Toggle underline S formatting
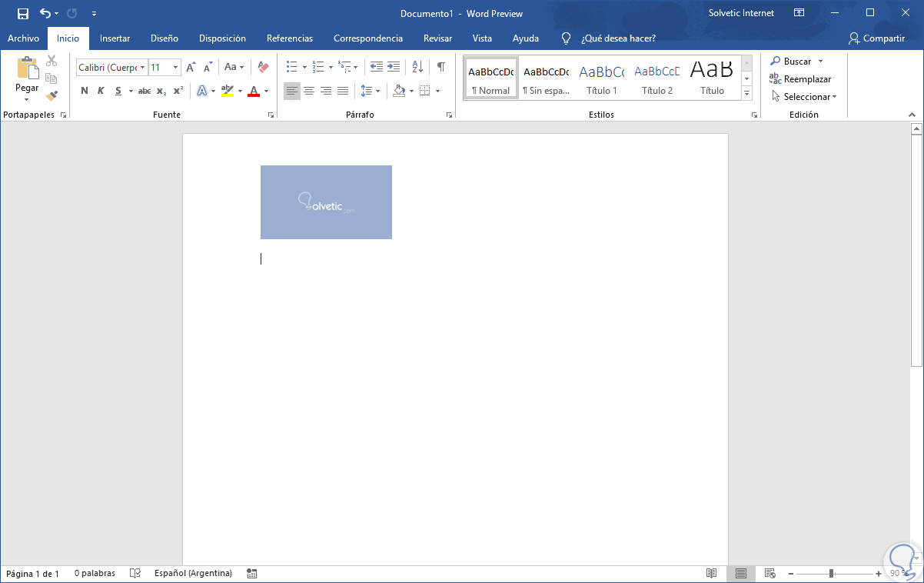This screenshot has height=583, width=924. pyautogui.click(x=118, y=91)
